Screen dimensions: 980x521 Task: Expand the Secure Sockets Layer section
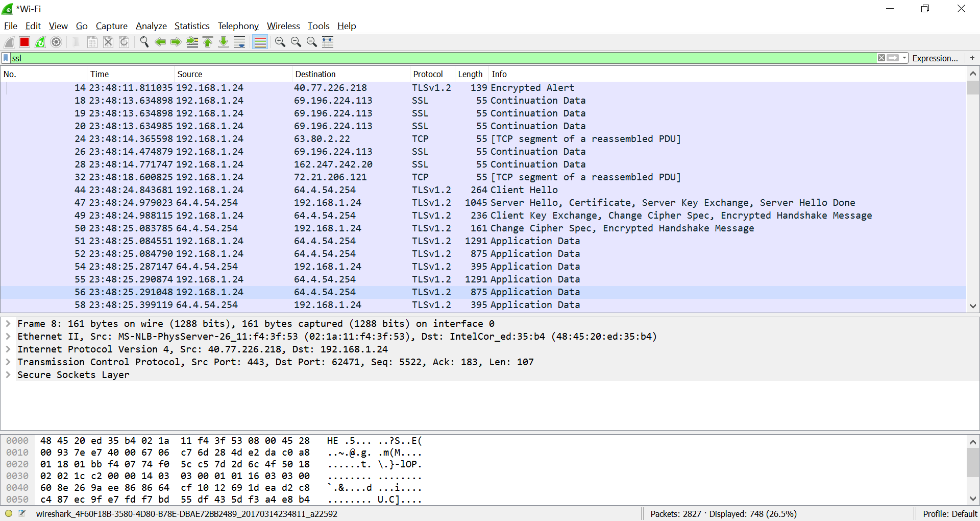8,375
